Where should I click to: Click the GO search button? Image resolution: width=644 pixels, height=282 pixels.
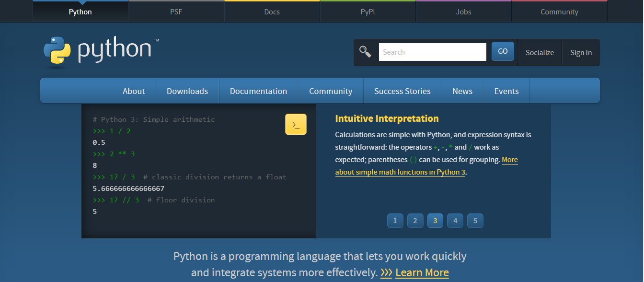point(503,51)
